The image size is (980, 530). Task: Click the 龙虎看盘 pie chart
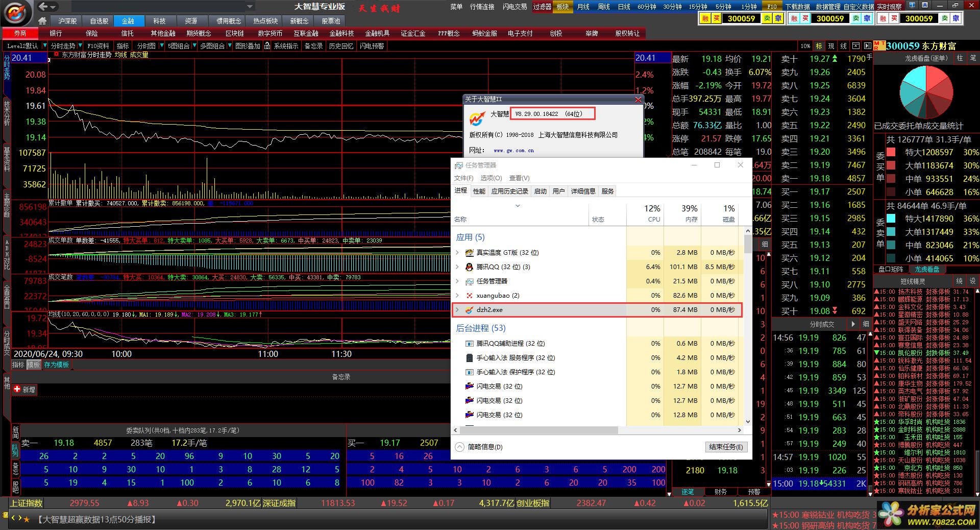(x=926, y=92)
